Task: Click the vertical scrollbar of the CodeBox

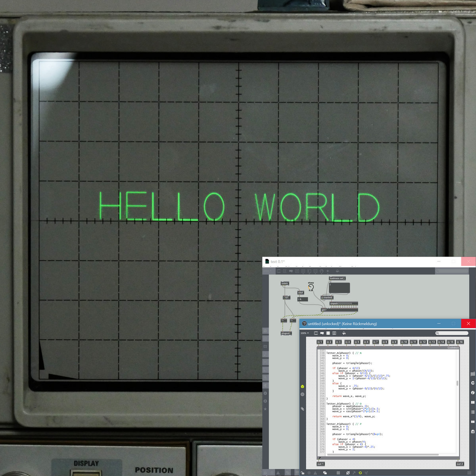Action: click(x=457, y=383)
